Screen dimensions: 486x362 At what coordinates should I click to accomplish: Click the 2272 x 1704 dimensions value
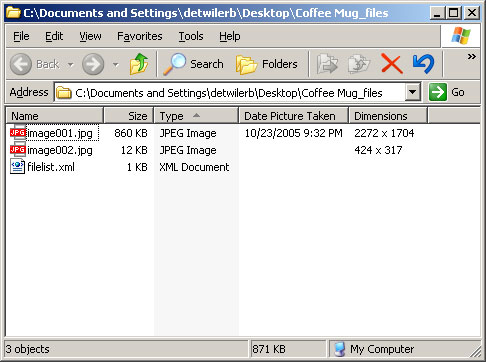pyautogui.click(x=384, y=133)
